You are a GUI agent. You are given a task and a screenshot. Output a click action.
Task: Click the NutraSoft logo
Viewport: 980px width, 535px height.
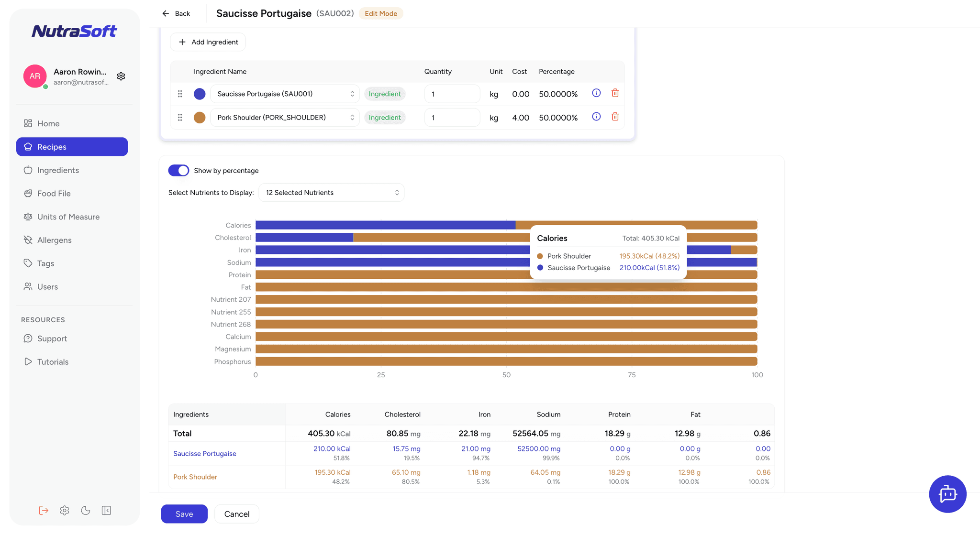tap(74, 31)
